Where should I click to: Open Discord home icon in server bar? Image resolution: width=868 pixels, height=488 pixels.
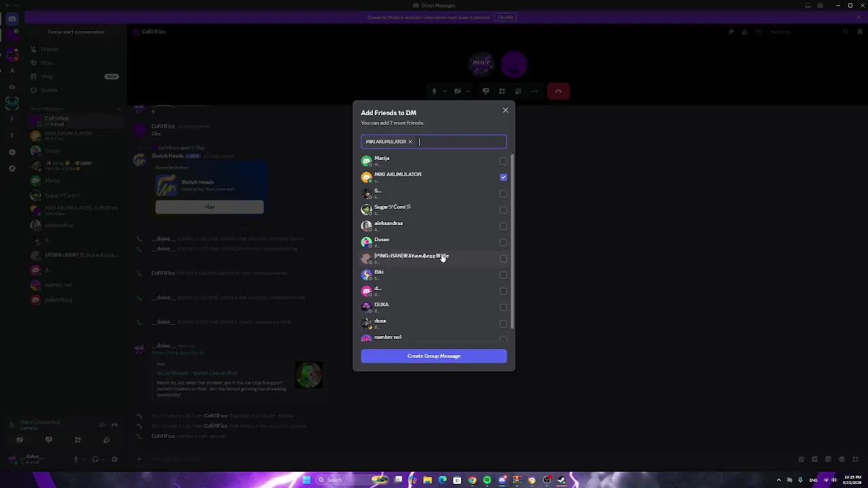[x=12, y=19]
